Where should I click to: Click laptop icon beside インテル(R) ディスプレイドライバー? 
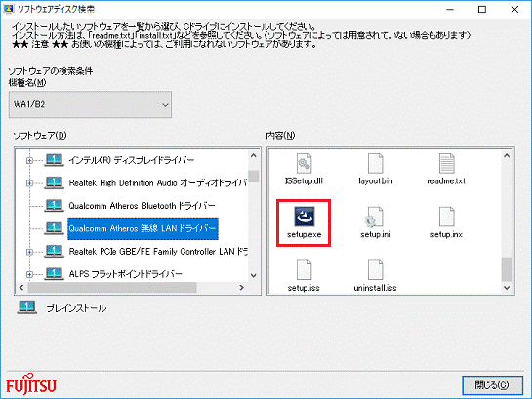click(54, 160)
